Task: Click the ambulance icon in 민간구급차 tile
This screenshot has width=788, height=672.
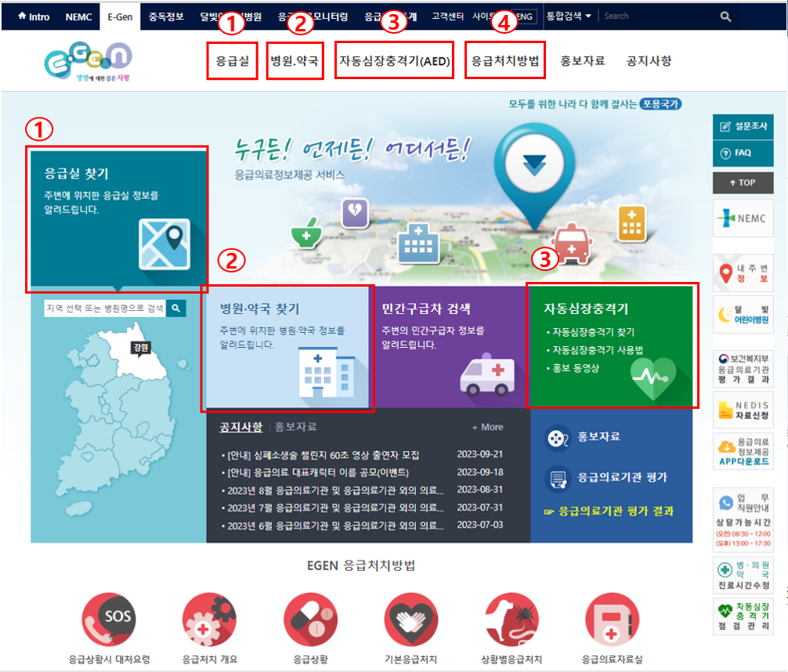Action: (487, 374)
